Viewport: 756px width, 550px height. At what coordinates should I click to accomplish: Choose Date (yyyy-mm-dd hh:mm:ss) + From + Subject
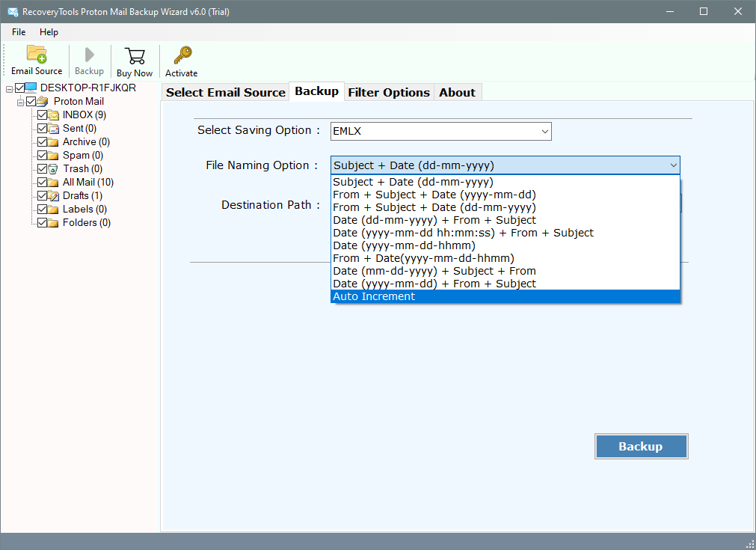[505, 233]
